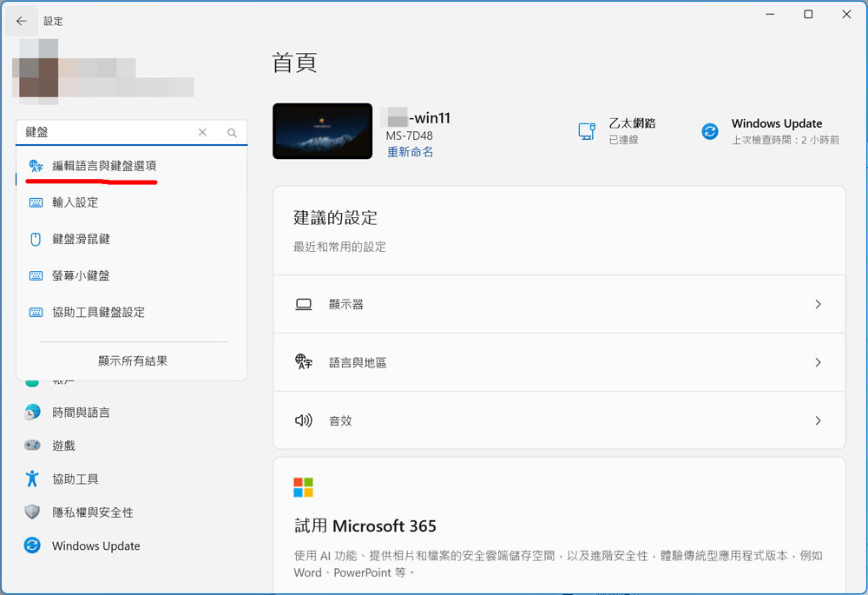Select 協助工具 in sidebar

tap(132, 479)
